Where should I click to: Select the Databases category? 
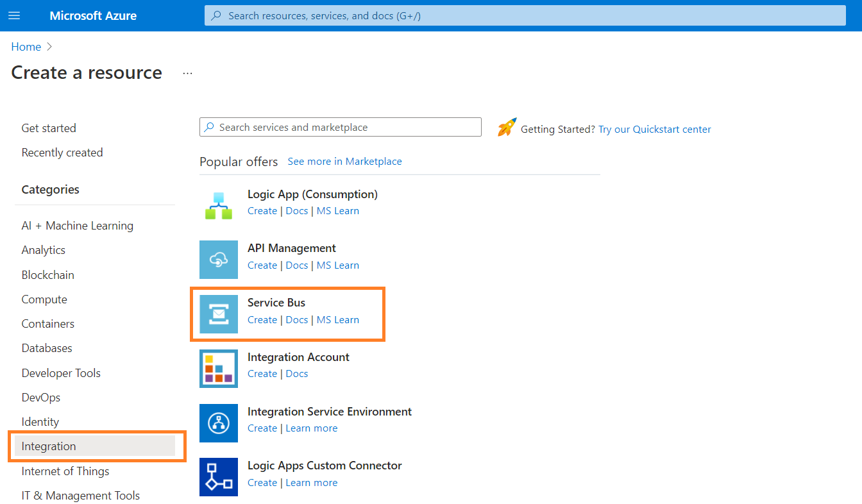point(47,348)
